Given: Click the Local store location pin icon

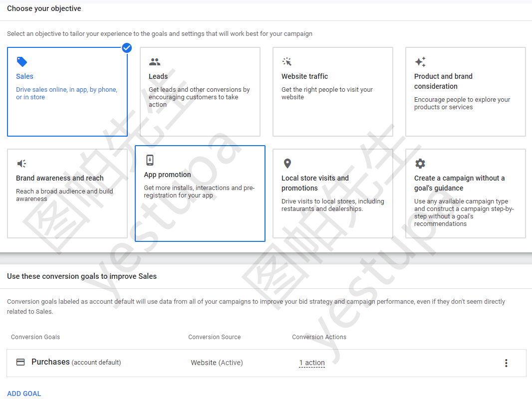Looking at the screenshot, I should tap(287, 164).
